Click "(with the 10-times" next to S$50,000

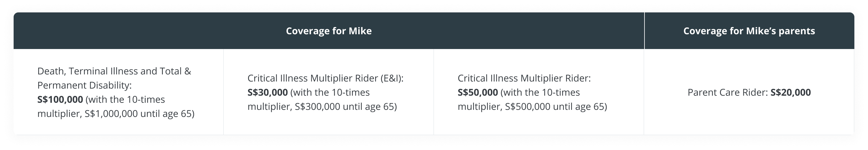[540, 92]
